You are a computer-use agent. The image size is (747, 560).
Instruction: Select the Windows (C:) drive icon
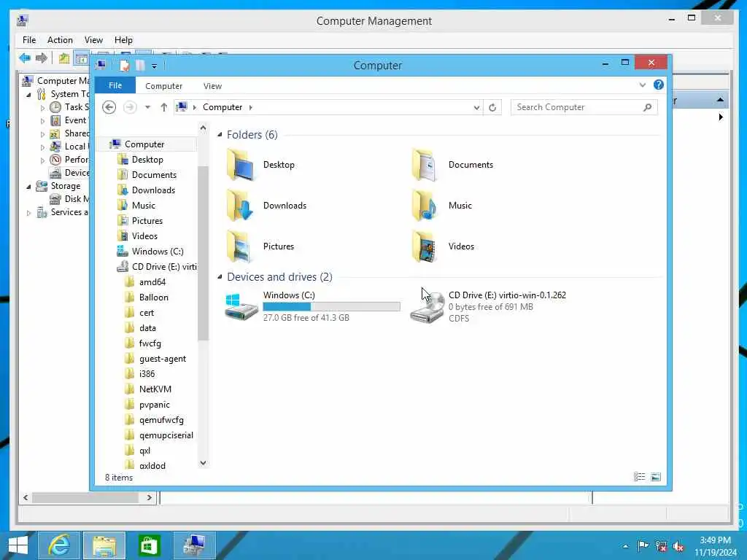pyautogui.click(x=241, y=307)
